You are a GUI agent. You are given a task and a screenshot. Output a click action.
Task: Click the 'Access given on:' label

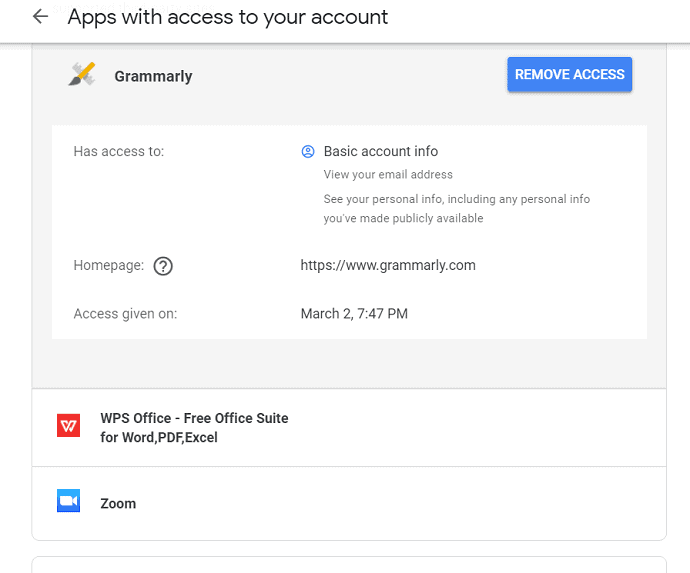[x=125, y=314]
